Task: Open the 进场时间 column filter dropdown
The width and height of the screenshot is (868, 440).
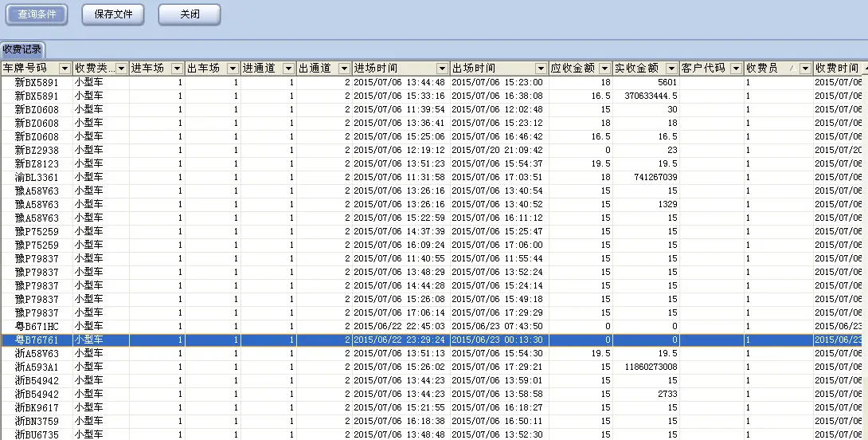Action: tap(442, 69)
